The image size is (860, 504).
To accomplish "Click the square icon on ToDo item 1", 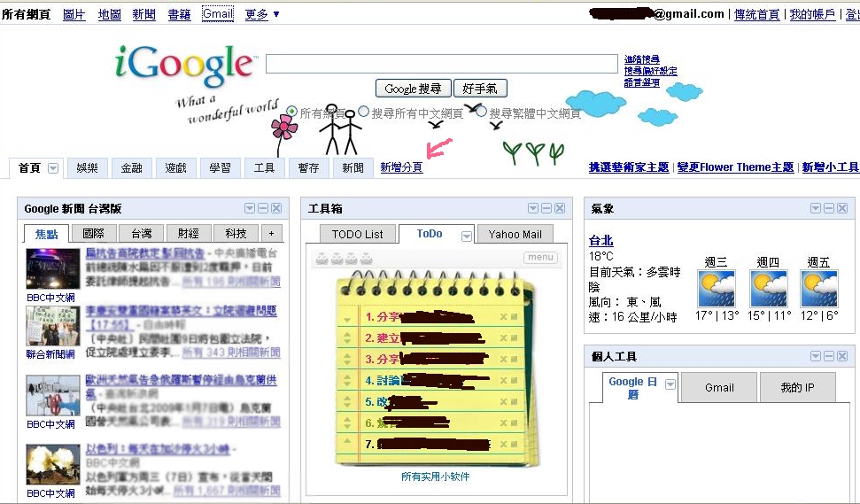I will click(x=514, y=317).
